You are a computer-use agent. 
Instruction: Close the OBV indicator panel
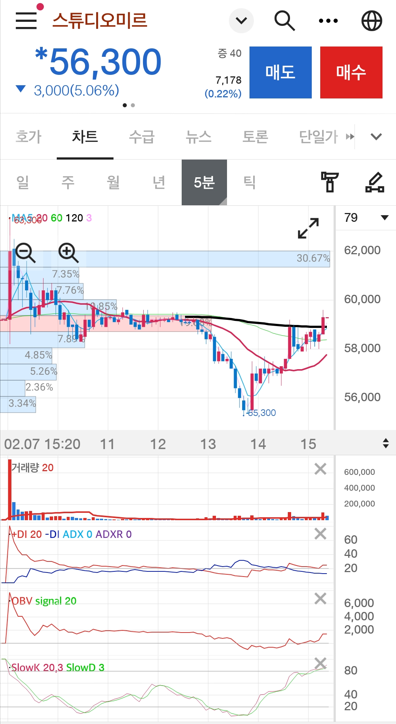pos(320,599)
